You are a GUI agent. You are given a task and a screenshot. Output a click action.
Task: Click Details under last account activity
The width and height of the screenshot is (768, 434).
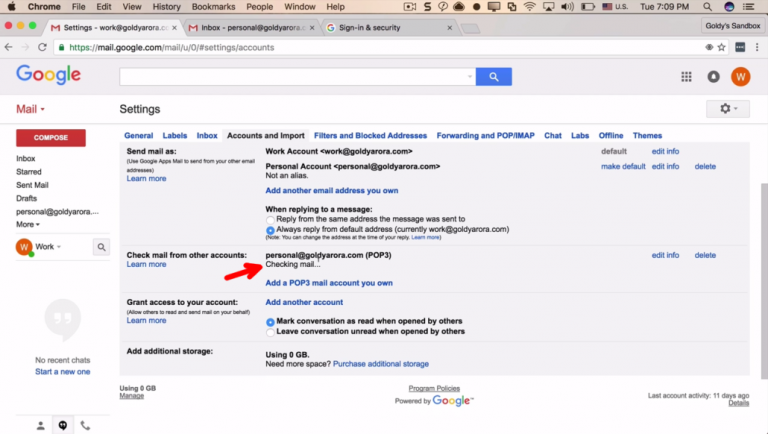click(x=739, y=403)
